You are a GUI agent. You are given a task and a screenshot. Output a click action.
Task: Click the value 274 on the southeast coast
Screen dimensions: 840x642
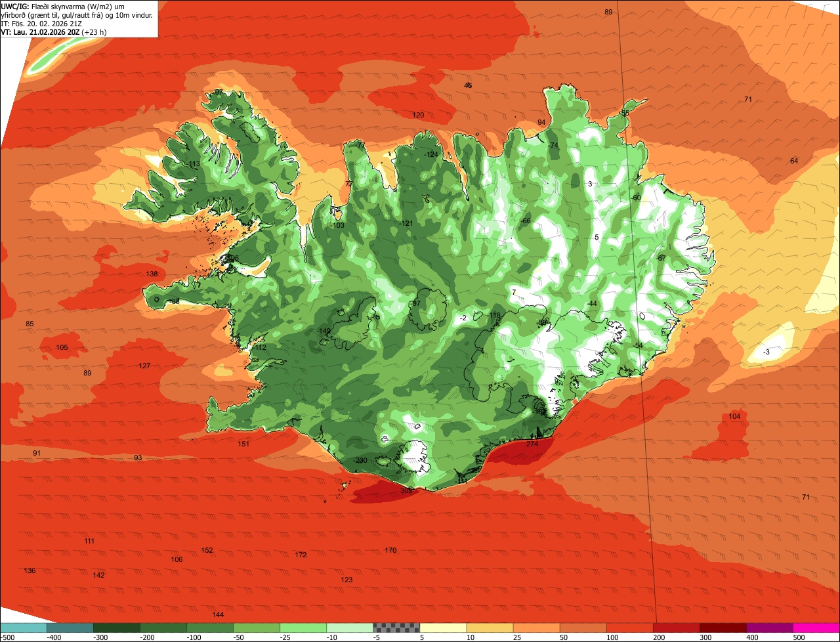pos(532,444)
